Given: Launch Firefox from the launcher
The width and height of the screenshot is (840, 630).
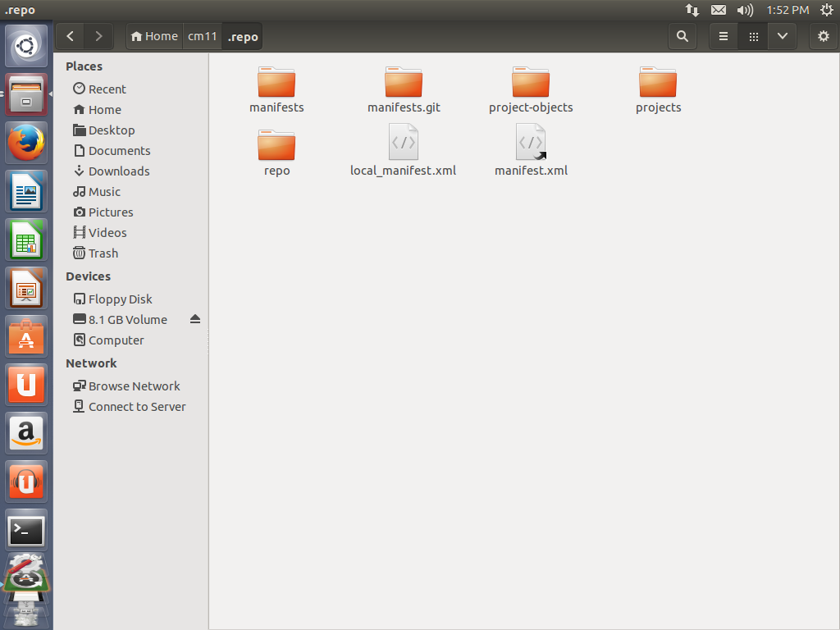Looking at the screenshot, I should (26, 143).
